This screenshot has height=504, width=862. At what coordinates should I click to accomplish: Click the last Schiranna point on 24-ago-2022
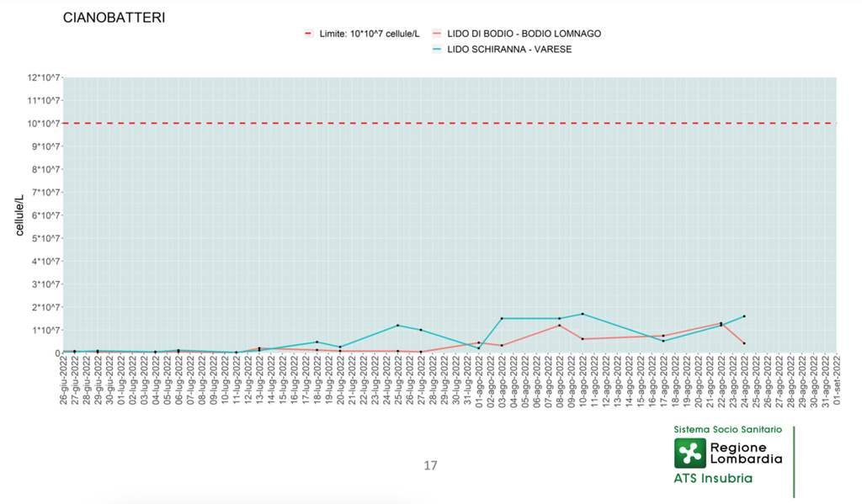click(744, 316)
